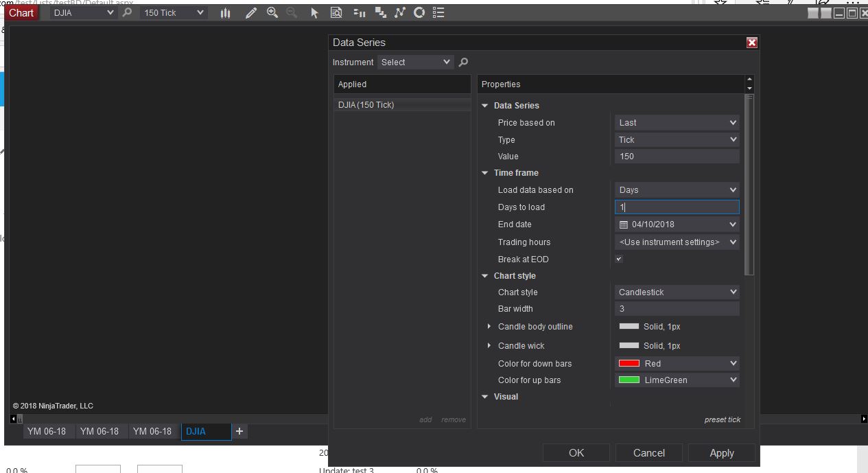The height and width of the screenshot is (473, 868).
Task: Collapse the Visual section
Action: [x=485, y=397]
